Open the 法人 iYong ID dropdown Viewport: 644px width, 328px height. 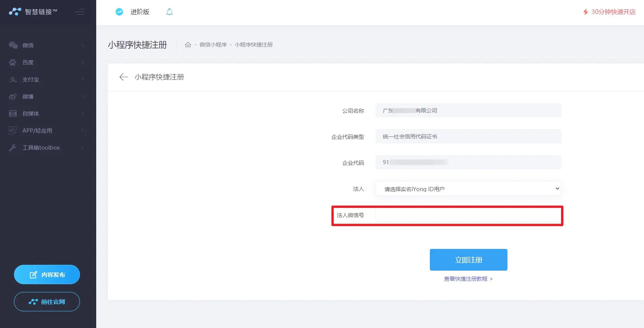pos(468,189)
